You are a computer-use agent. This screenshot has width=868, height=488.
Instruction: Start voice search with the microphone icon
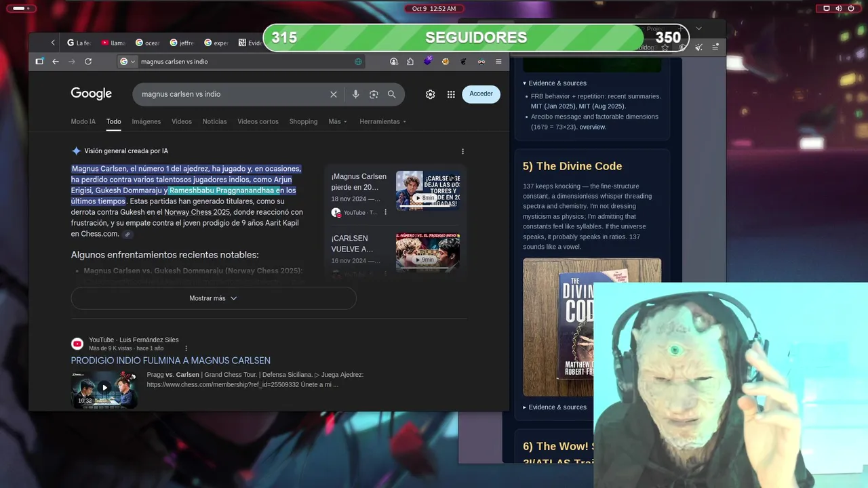[x=355, y=94]
